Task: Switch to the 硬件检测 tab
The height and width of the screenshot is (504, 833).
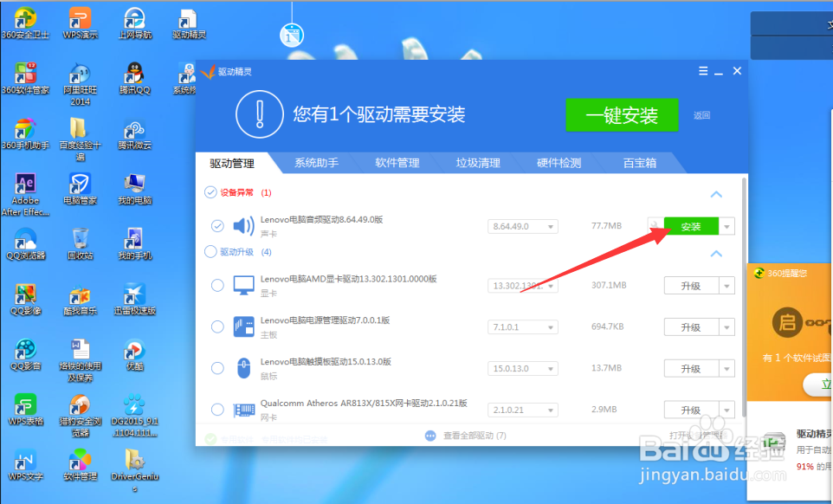Action: coord(559,163)
